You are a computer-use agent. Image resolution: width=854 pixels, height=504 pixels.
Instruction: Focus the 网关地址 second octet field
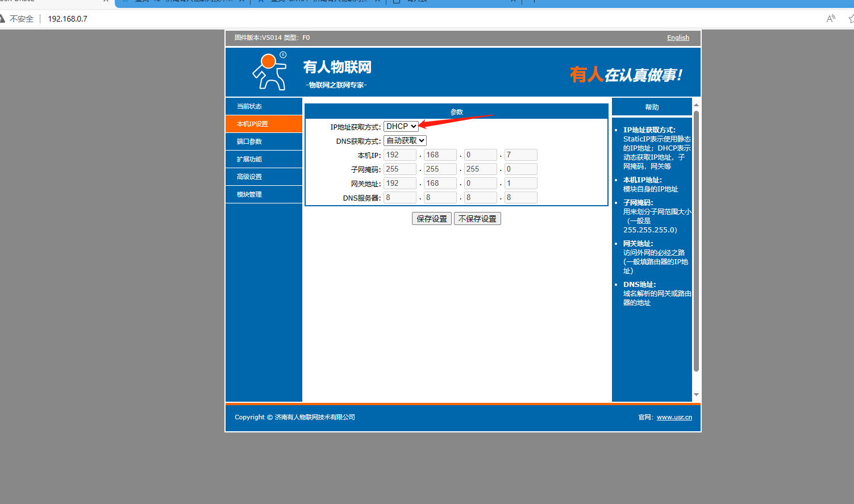point(440,183)
